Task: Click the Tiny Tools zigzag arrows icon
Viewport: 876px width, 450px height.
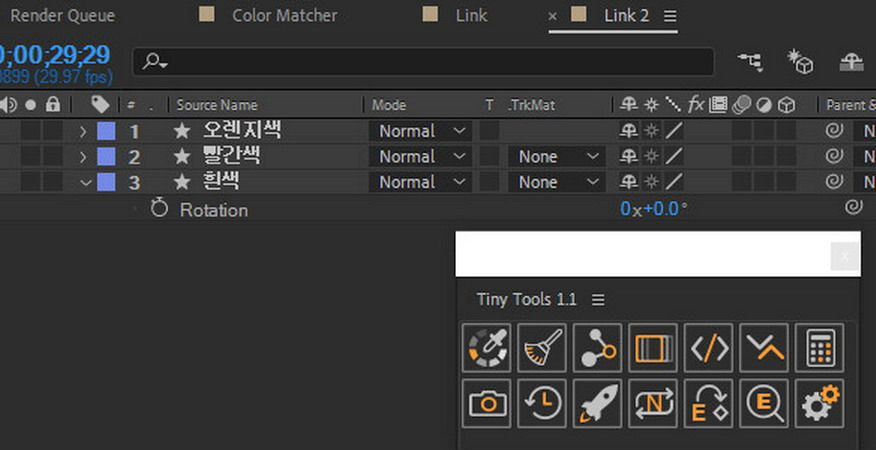Action: point(764,348)
